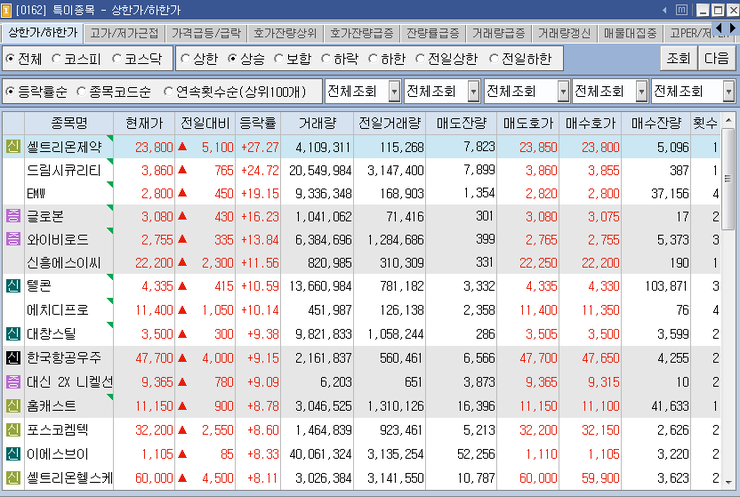Screen dimensions: 740x497
Task: Switch to the 고가/저가근접 tab
Action: coord(125,33)
